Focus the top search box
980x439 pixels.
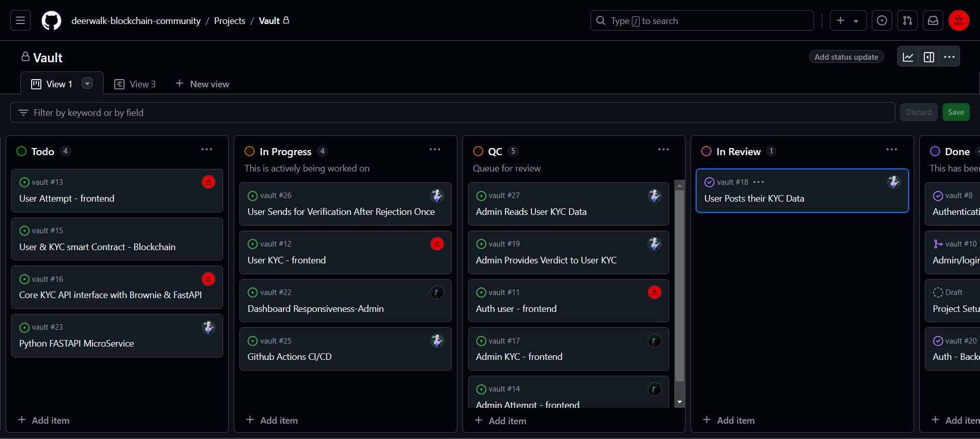(x=702, y=20)
